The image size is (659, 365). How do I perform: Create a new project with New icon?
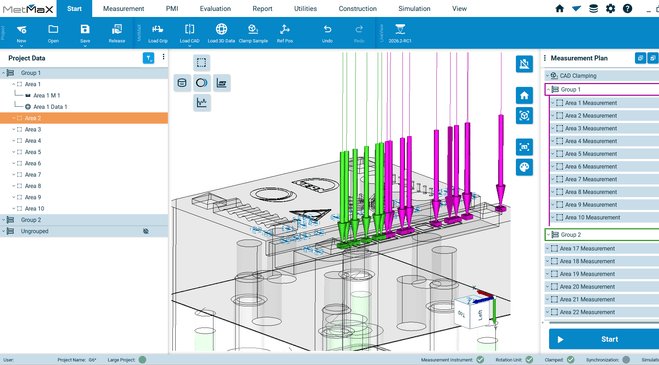tap(21, 29)
